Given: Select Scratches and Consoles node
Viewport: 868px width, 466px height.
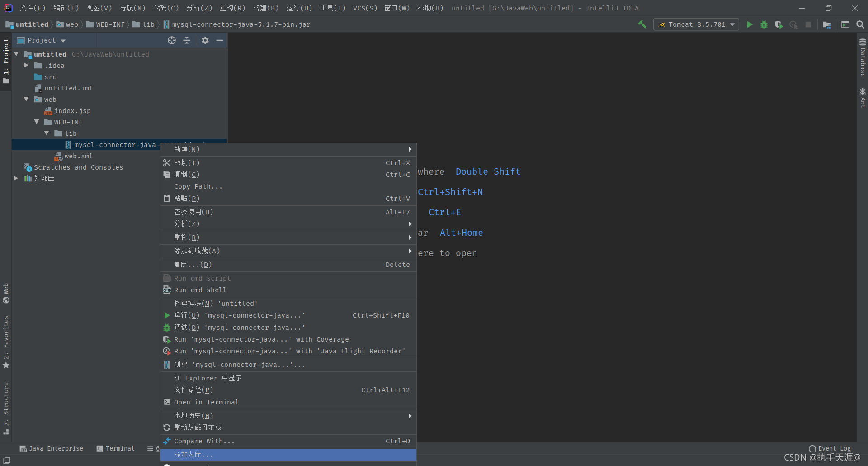Looking at the screenshot, I should [78, 167].
